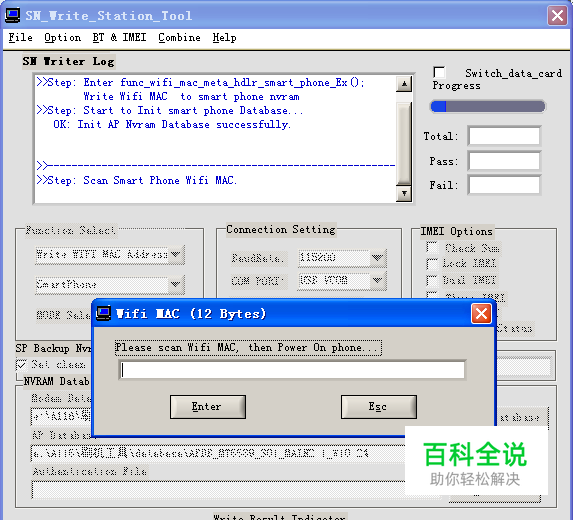The image size is (573, 520).
Task: Open the File menu
Action: point(20,38)
